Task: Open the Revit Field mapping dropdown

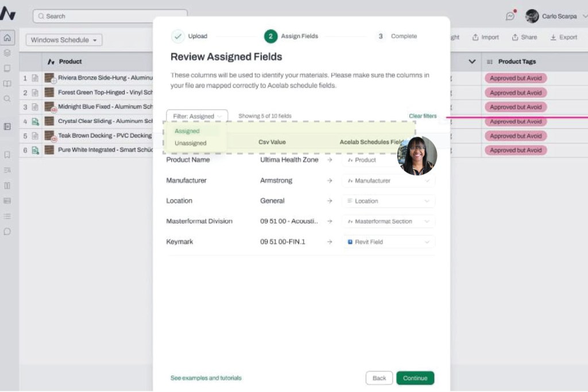Action: tap(389, 242)
